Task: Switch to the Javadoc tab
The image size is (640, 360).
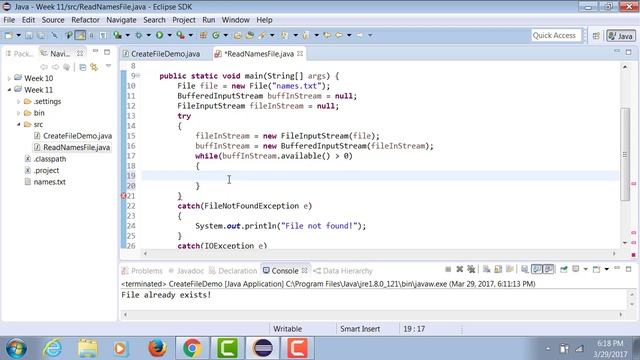Action: coord(186,271)
